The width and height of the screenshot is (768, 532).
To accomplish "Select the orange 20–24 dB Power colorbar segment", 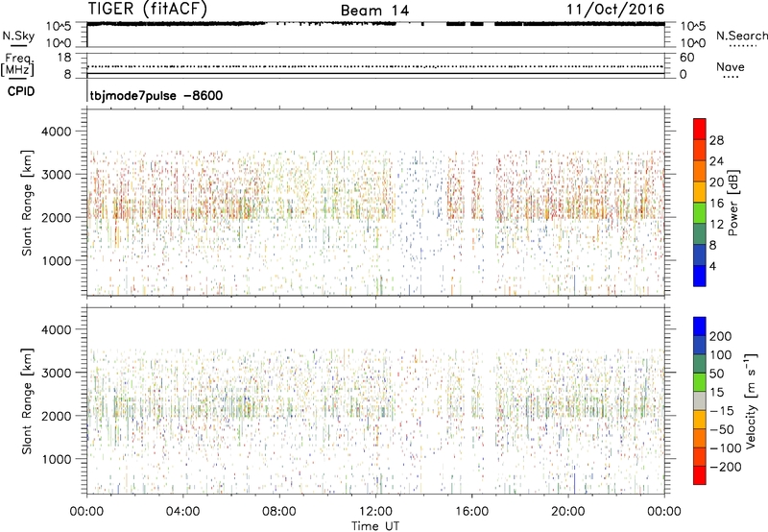I will [x=700, y=171].
